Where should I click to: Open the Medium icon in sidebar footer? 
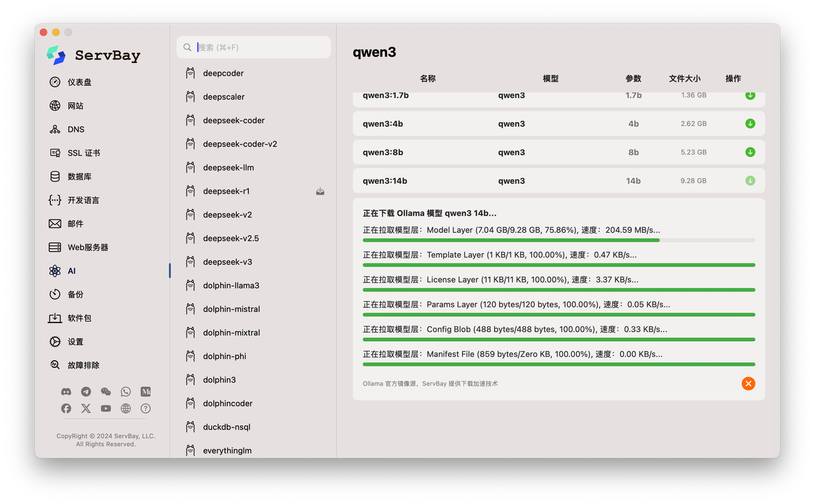pyautogui.click(x=146, y=392)
